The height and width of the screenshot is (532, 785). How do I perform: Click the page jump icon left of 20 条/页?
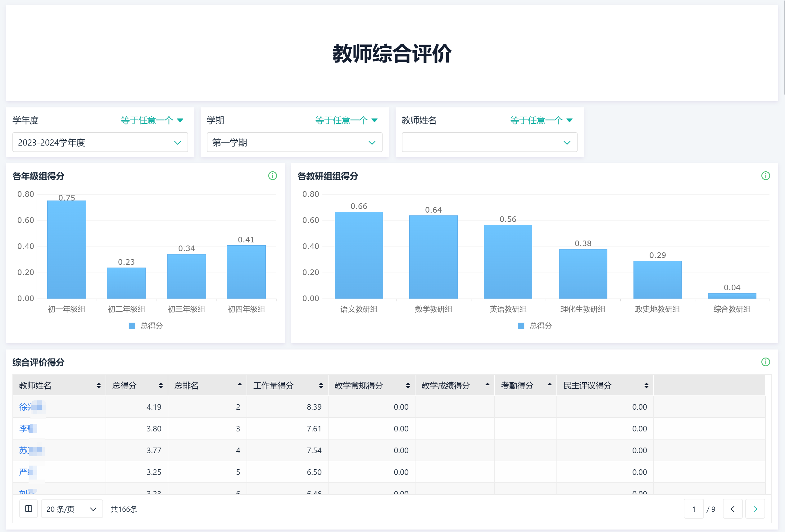coord(29,509)
